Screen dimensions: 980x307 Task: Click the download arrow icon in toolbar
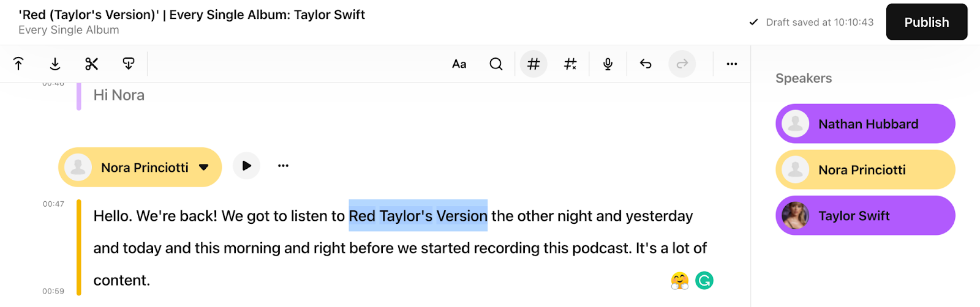pyautogui.click(x=55, y=64)
